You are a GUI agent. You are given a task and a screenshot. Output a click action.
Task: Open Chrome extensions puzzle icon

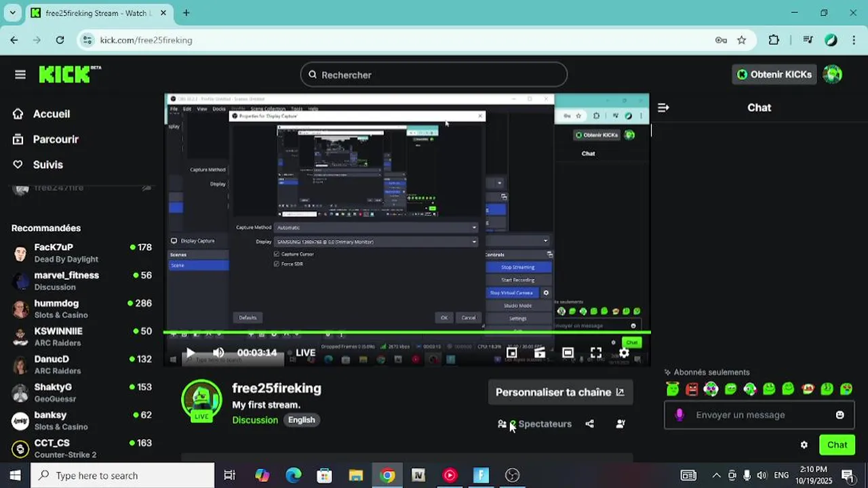pyautogui.click(x=774, y=40)
